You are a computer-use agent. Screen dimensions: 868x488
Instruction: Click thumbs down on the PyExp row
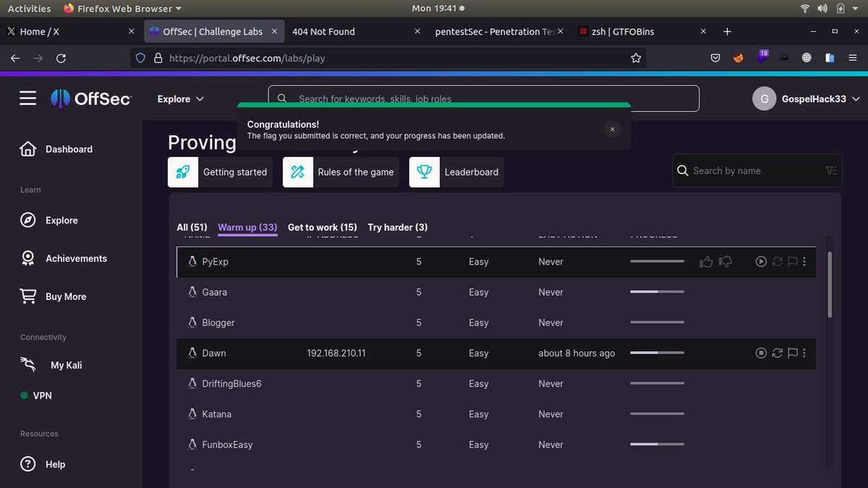(x=725, y=262)
